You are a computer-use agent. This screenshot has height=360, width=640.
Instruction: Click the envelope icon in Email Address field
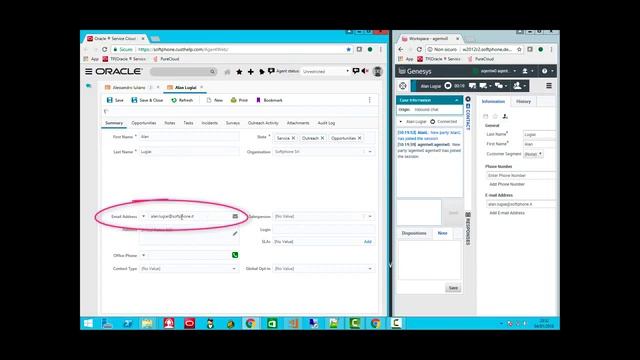(x=235, y=216)
